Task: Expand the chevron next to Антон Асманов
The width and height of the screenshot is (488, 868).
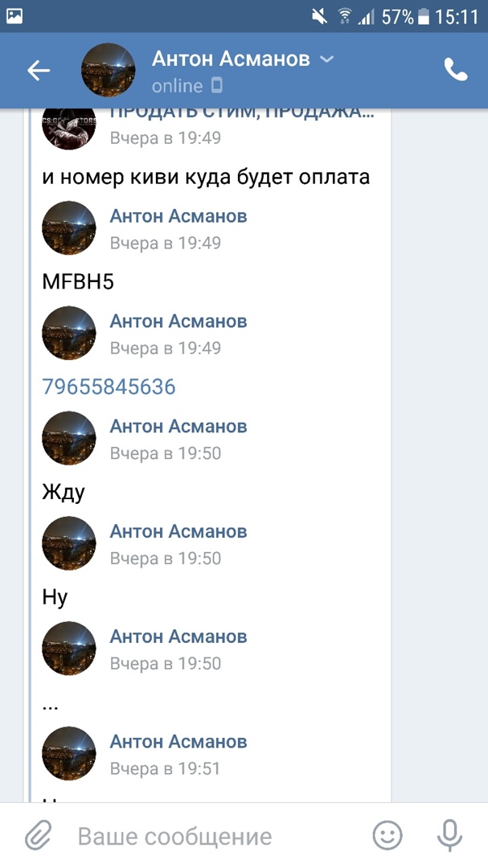Action: point(327,59)
